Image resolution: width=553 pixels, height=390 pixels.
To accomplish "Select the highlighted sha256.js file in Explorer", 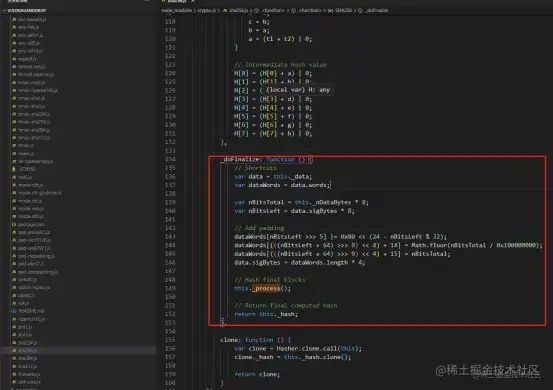I will [27, 350].
